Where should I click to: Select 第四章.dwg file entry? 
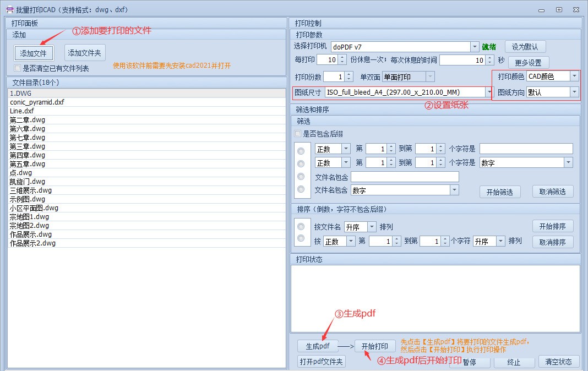point(146,155)
